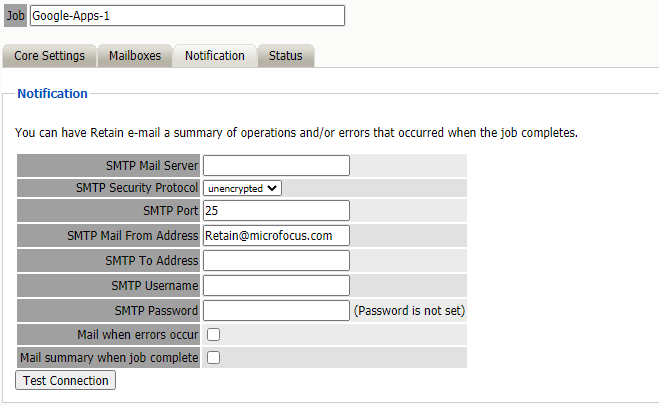Focus the Job name field Google-Apps-1

click(x=187, y=16)
